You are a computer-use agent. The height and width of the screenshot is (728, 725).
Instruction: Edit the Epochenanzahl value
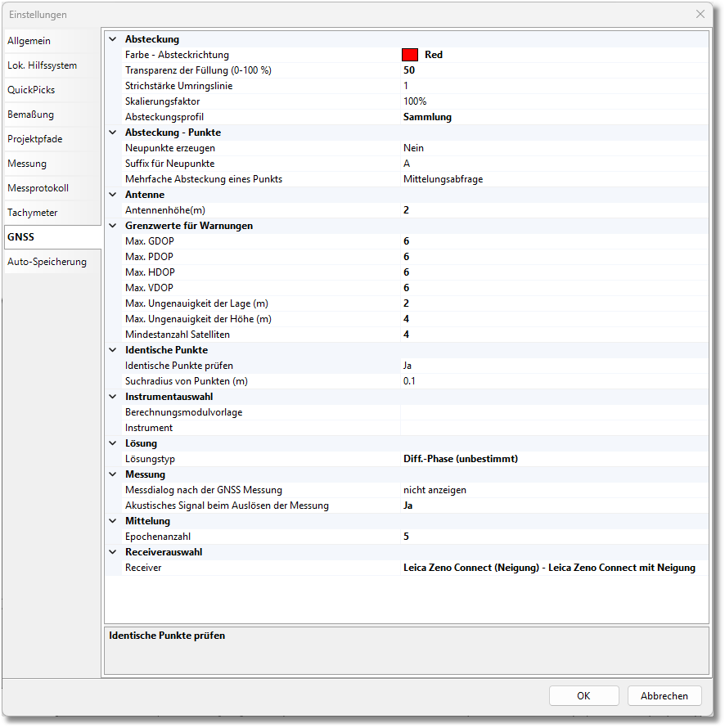[x=553, y=537]
